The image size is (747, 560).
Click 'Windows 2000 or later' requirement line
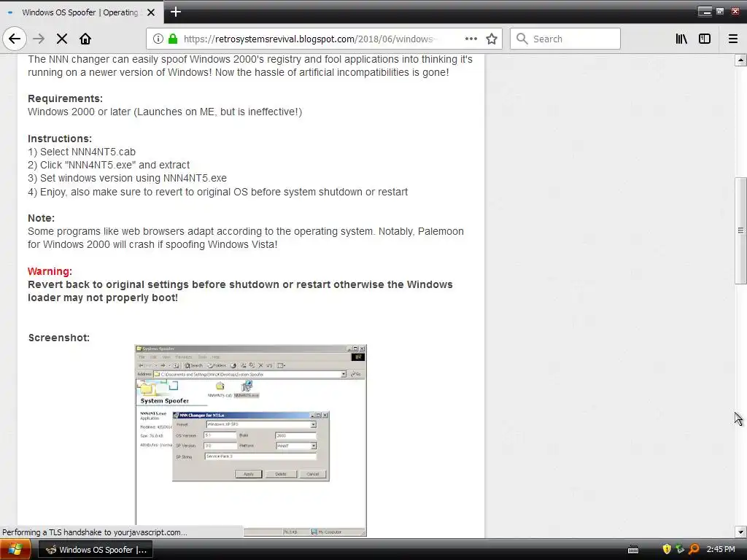click(165, 112)
